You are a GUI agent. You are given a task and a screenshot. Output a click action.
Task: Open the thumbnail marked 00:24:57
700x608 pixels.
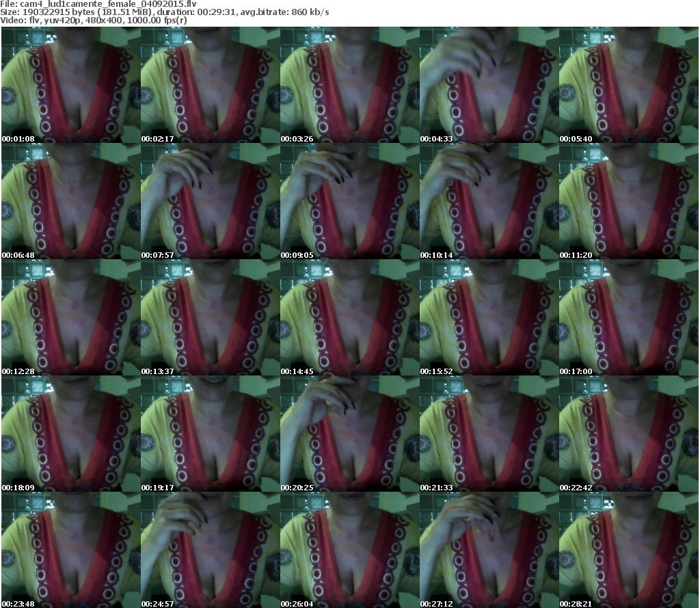click(211, 550)
